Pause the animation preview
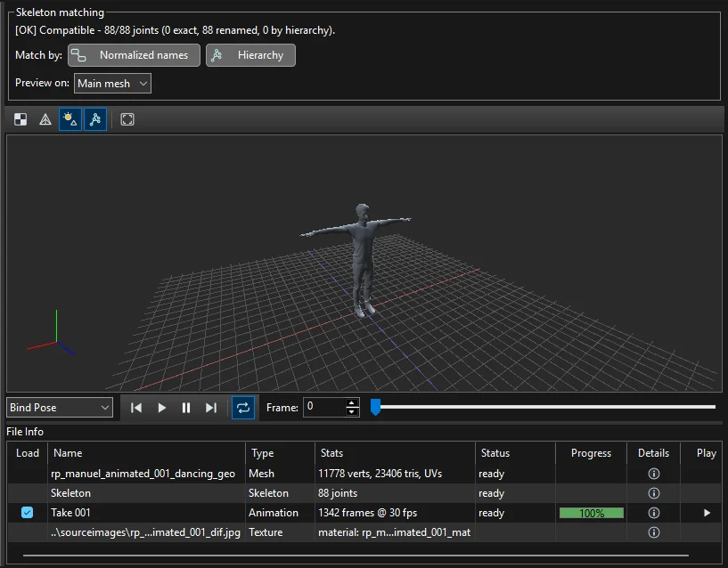728x568 pixels. coord(186,408)
